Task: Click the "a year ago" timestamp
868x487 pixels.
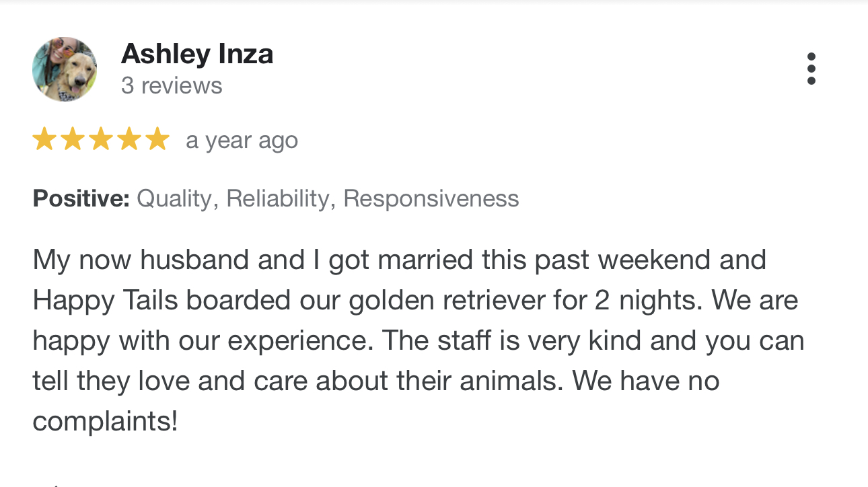Action: point(242,141)
